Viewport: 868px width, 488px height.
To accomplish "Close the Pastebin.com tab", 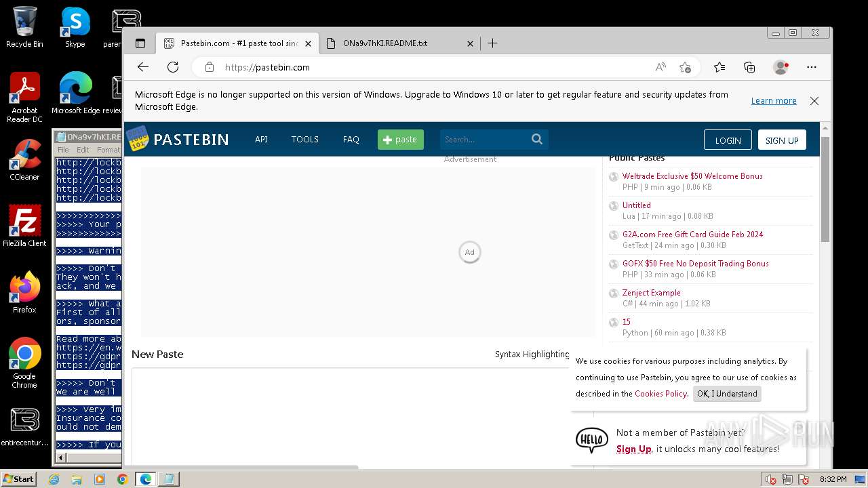I will point(308,43).
